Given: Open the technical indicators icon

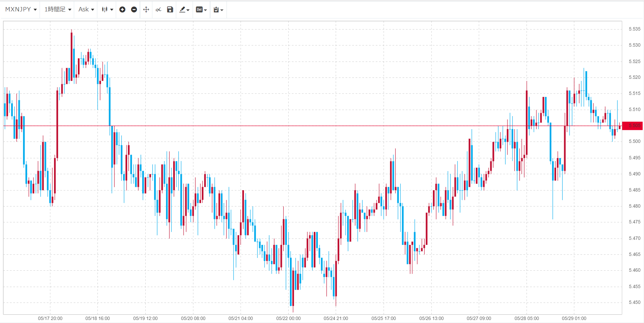Looking at the screenshot, I should (x=158, y=9).
